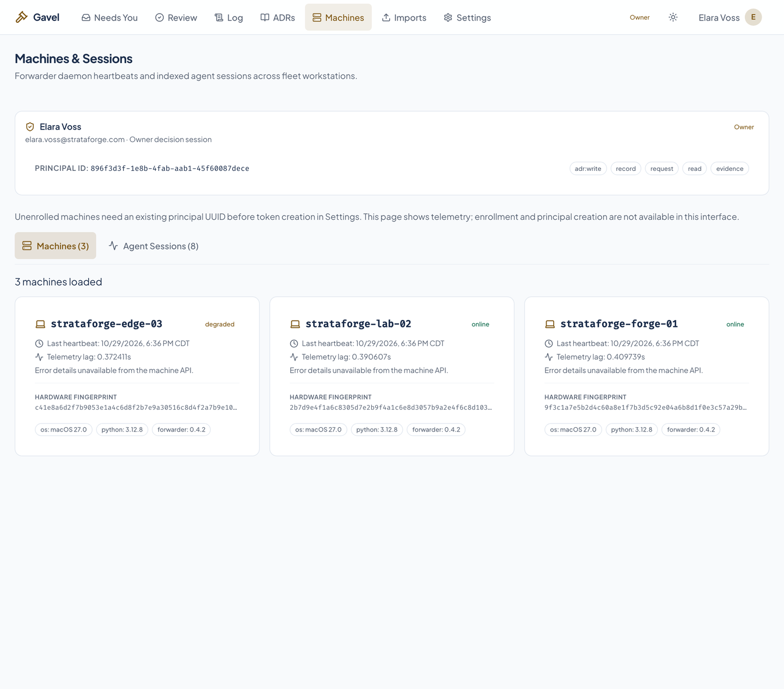The width and height of the screenshot is (784, 689).
Task: Go to the Review page
Action: [x=176, y=17]
